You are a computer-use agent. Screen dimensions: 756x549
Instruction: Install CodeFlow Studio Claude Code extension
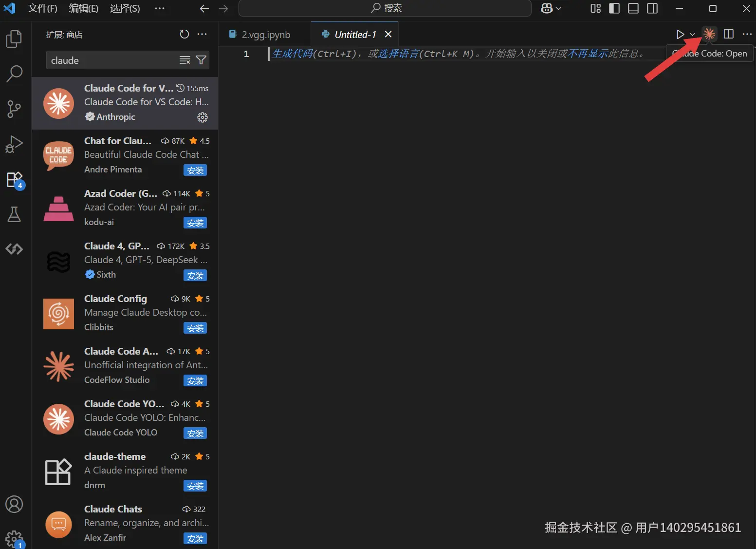pyautogui.click(x=195, y=380)
